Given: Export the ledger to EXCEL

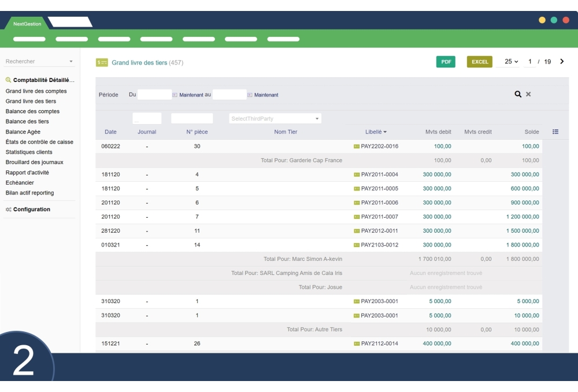Looking at the screenshot, I should pos(479,61).
